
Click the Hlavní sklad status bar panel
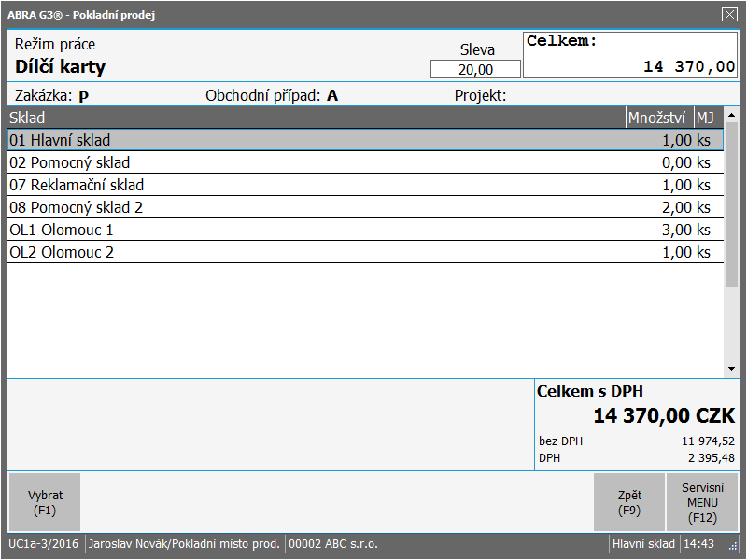pyautogui.click(x=642, y=544)
